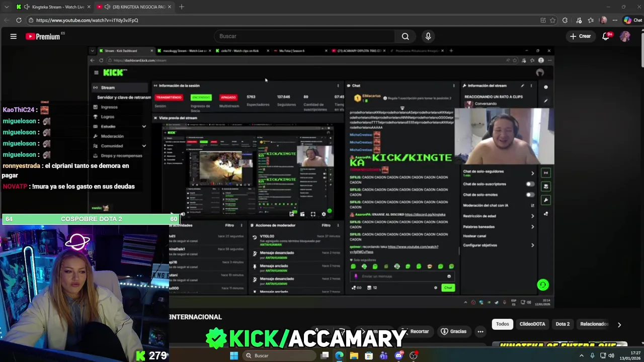Open the YouTube account avatar menu
644x362 pixels.
(x=625, y=36)
